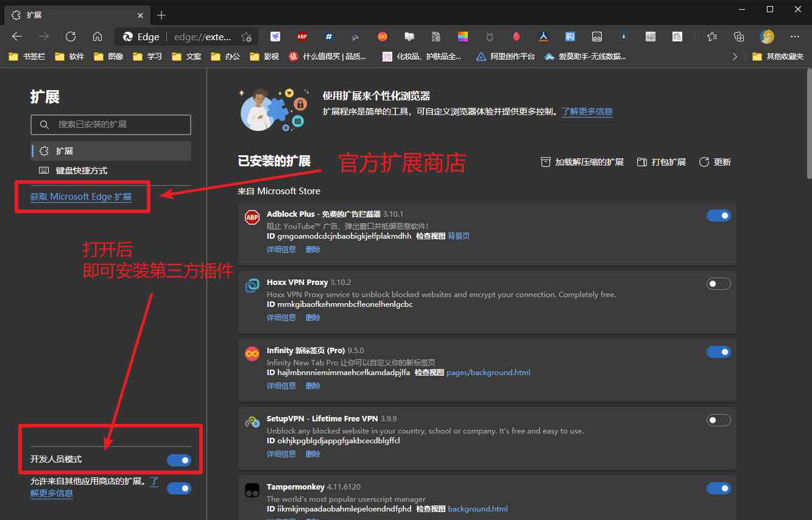Viewport: 812px width, 520px height.
Task: Open the 化妆品、护肤品 bookmark
Action: click(x=422, y=56)
